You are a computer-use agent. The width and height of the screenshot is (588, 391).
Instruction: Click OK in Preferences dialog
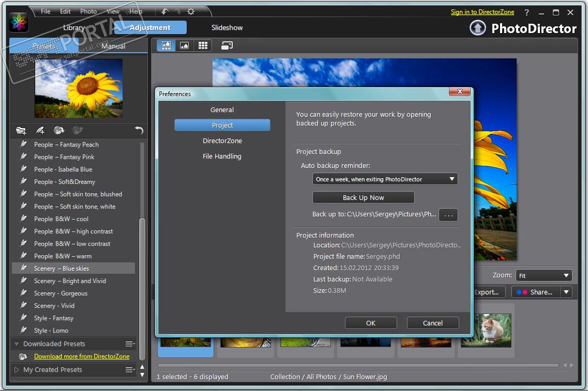tap(370, 323)
